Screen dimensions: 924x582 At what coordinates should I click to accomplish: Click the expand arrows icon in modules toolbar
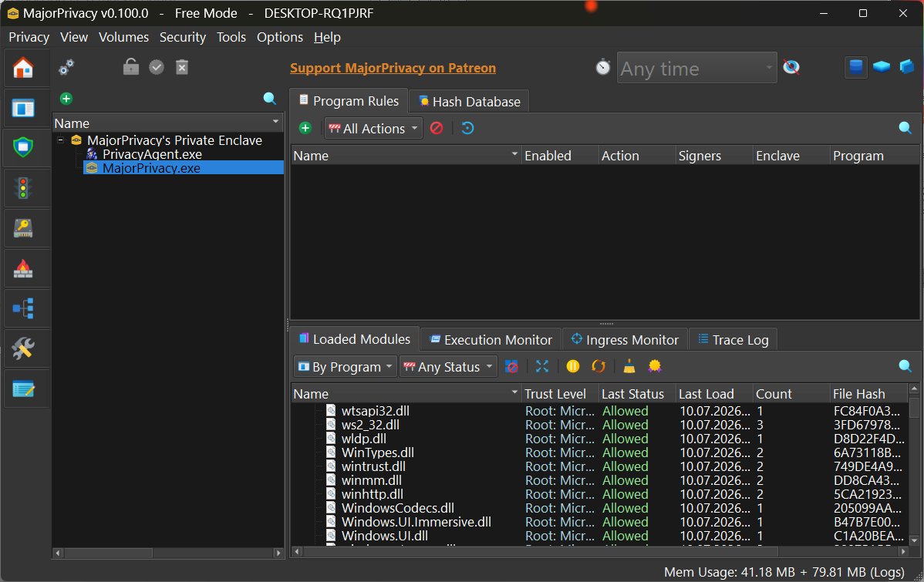542,366
